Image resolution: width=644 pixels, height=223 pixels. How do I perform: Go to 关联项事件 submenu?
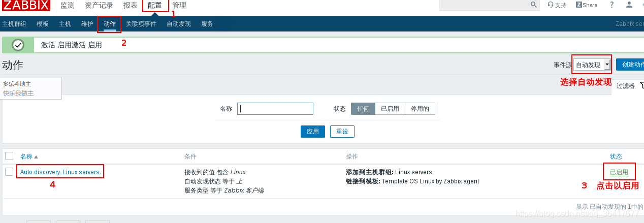tap(141, 24)
